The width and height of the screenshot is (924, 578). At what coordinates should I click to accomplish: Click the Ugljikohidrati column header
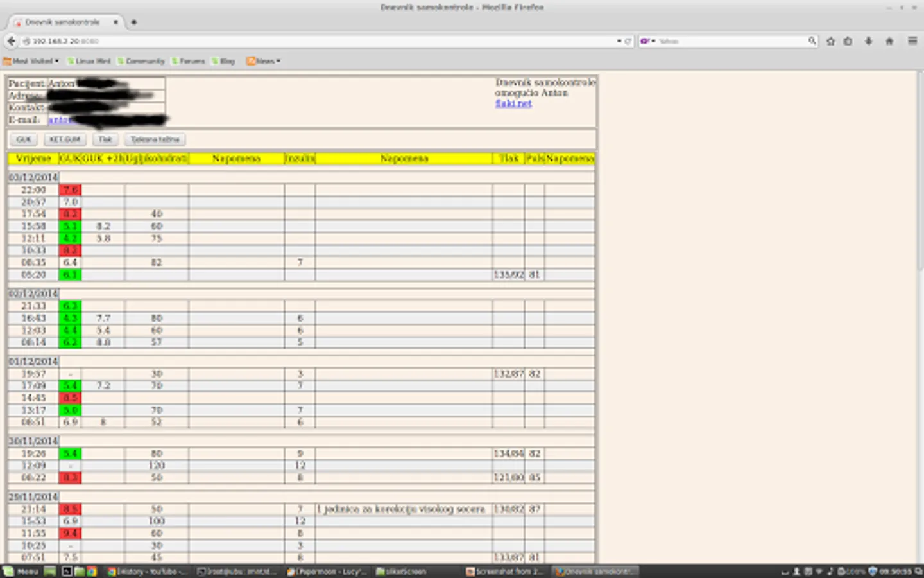(157, 158)
